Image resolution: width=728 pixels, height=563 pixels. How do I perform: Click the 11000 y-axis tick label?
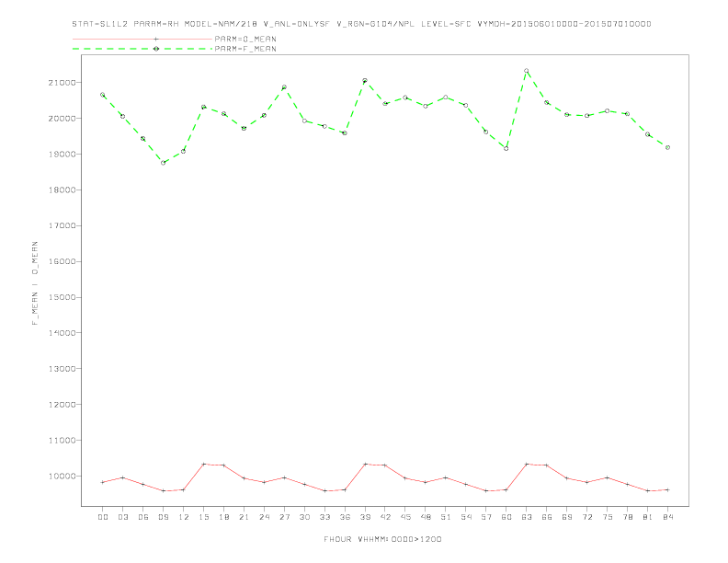[62, 441]
